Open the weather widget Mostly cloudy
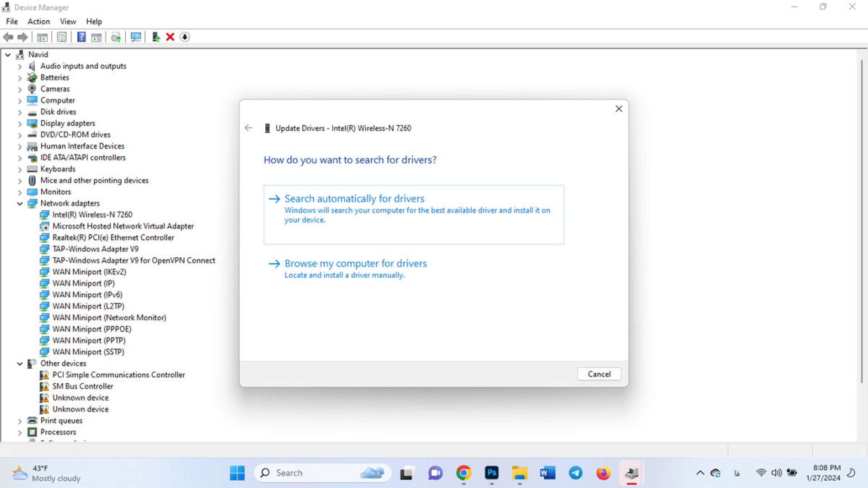 click(46, 473)
